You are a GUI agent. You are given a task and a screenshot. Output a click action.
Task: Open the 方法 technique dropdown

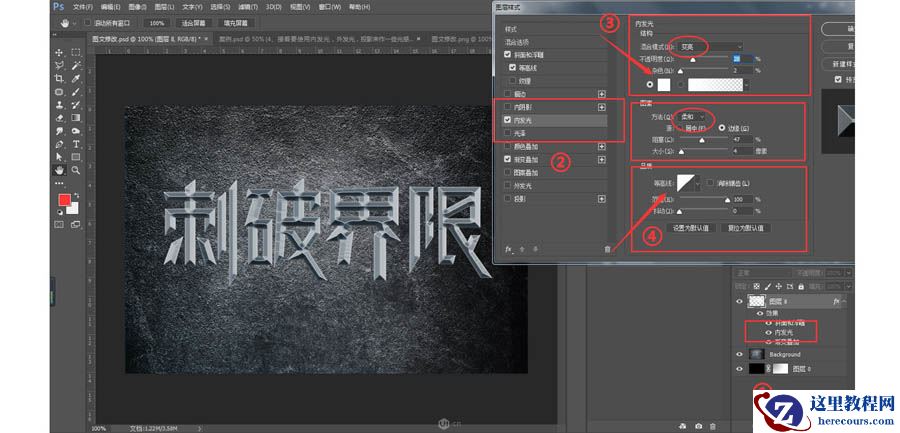(x=693, y=117)
